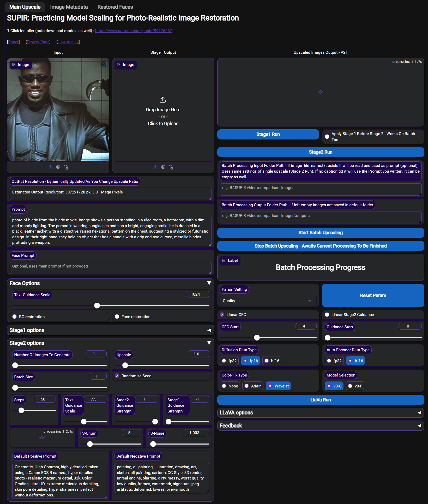The image size is (428, 504).
Task: Select fp32 Auto-Encoder Data Type
Action: click(334, 361)
